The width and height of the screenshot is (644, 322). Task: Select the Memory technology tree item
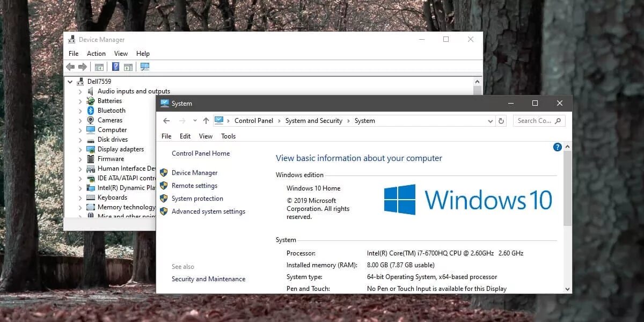tap(126, 207)
